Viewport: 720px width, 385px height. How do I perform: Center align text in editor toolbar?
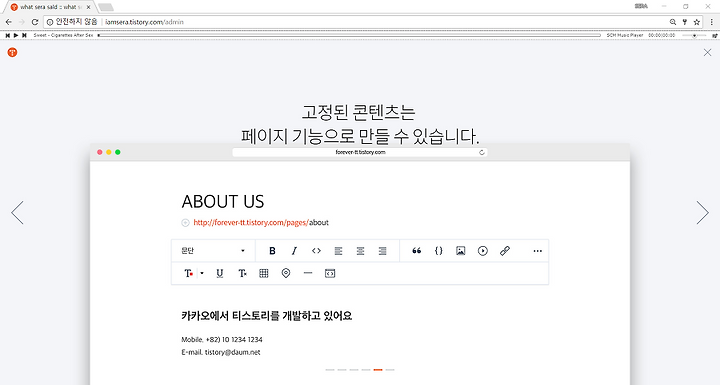pyautogui.click(x=360, y=251)
